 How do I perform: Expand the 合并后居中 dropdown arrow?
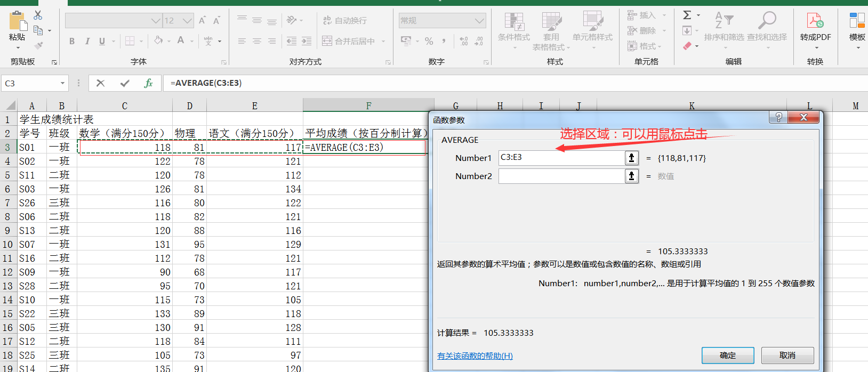(x=383, y=41)
